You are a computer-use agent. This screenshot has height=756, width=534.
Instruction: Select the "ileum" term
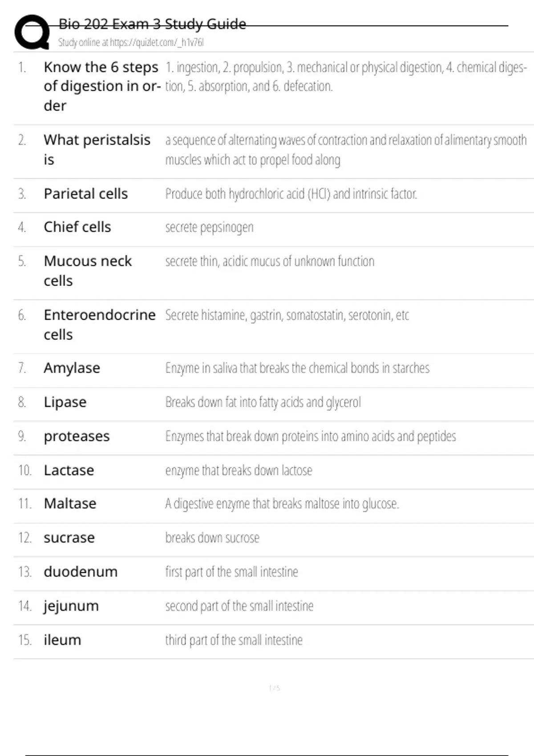tap(62, 640)
